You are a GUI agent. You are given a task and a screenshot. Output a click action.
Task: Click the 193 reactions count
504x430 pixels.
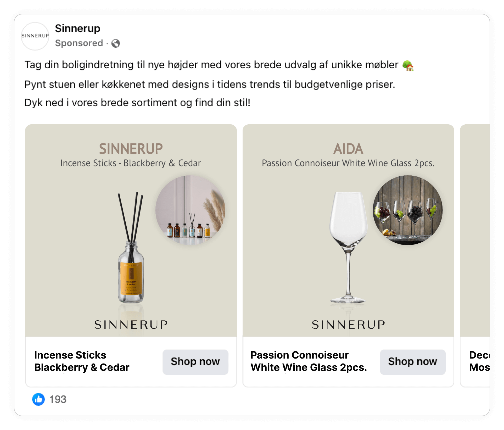pos(58,399)
